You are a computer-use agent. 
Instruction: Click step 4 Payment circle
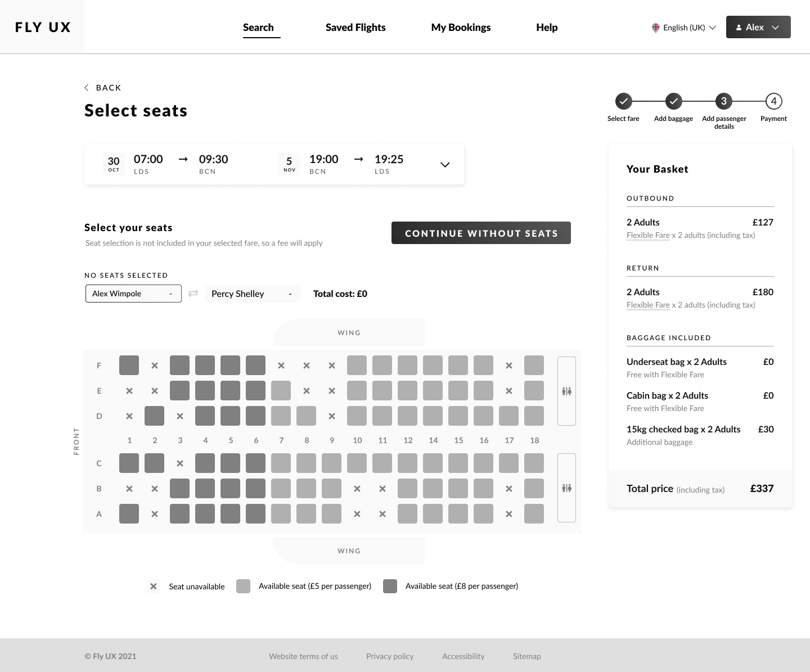(x=773, y=101)
